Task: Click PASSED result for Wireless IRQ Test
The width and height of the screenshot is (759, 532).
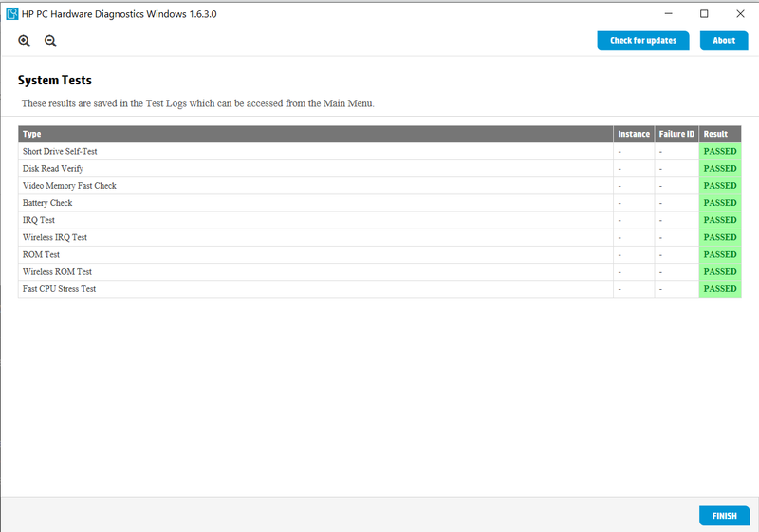Action: 720,237
